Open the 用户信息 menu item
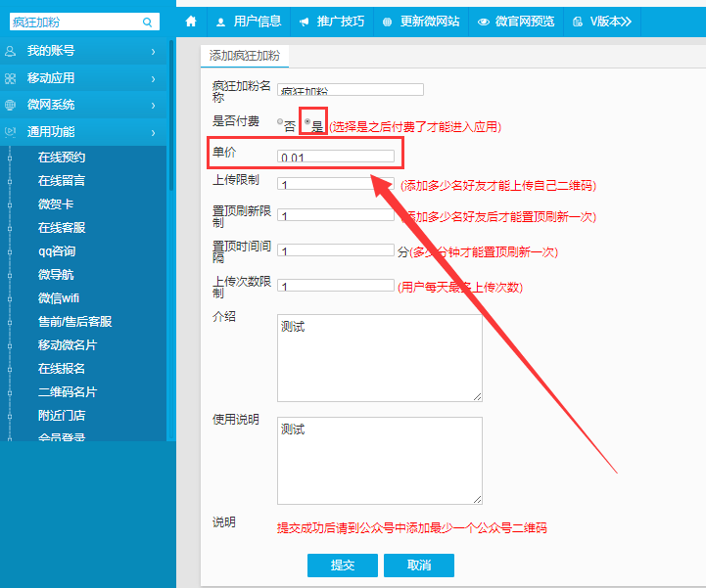 click(249, 22)
